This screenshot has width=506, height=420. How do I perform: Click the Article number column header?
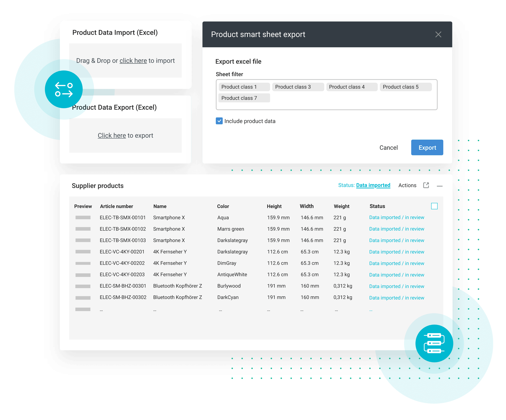[x=116, y=206]
